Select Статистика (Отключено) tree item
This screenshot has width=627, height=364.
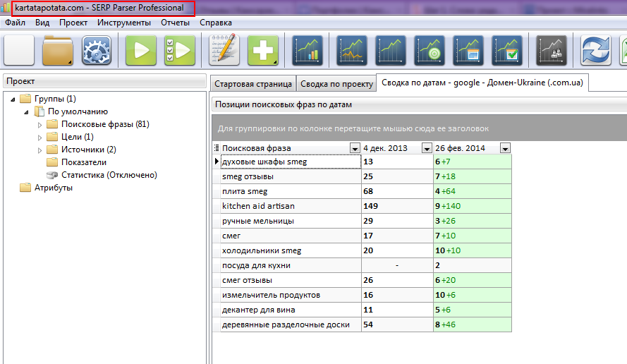[x=109, y=175]
